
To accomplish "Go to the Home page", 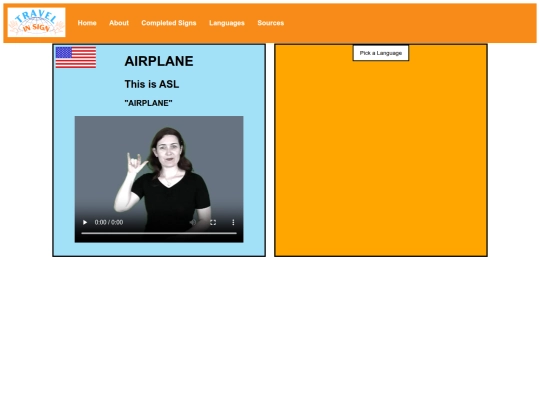I will tap(87, 23).
